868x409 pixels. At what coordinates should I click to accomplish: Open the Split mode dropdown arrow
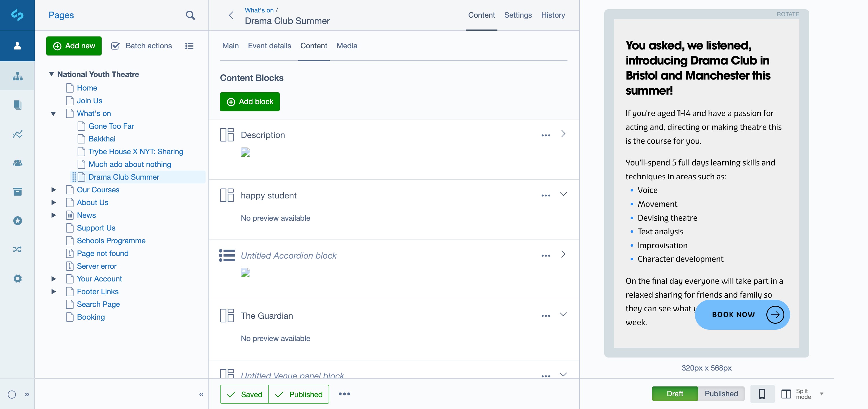point(821,394)
